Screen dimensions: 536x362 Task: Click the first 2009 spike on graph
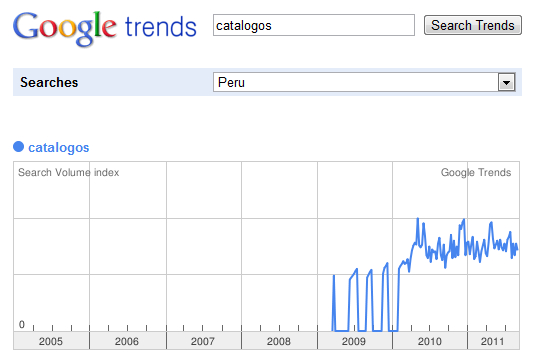coord(334,276)
